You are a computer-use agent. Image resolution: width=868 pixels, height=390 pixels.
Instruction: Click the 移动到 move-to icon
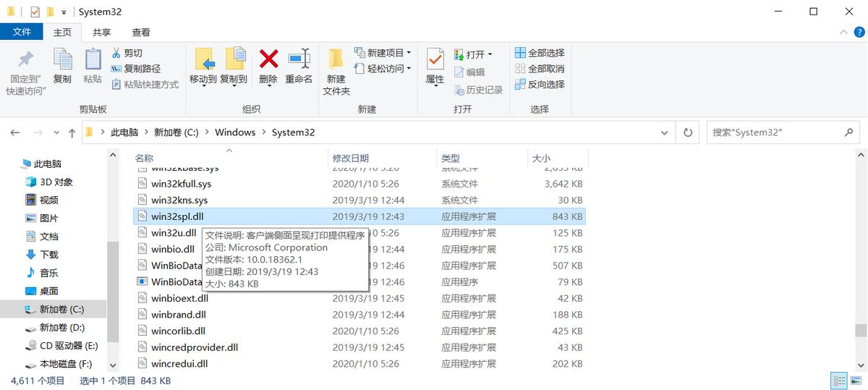(203, 59)
